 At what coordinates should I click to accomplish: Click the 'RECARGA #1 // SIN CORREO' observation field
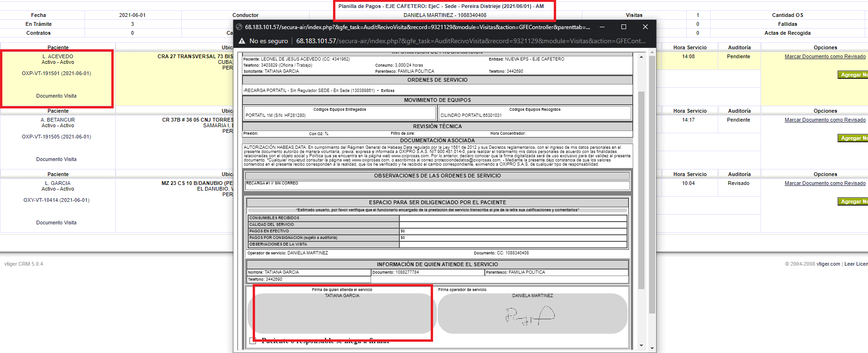(437, 185)
